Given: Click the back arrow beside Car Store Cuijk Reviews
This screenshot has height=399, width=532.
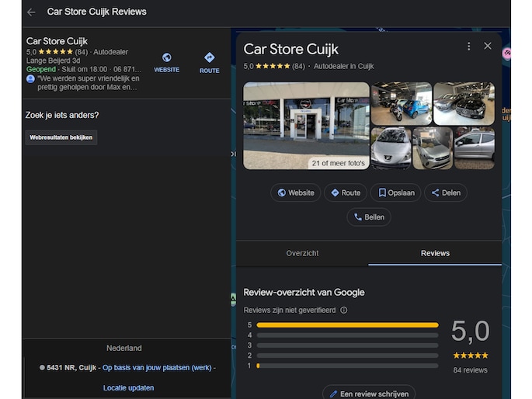Looking at the screenshot, I should [x=31, y=12].
